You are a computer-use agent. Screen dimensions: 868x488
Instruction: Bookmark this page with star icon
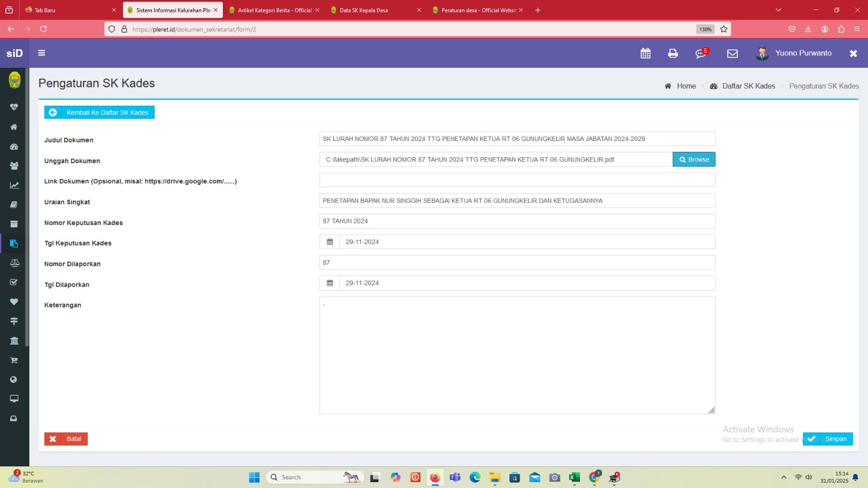[724, 29]
